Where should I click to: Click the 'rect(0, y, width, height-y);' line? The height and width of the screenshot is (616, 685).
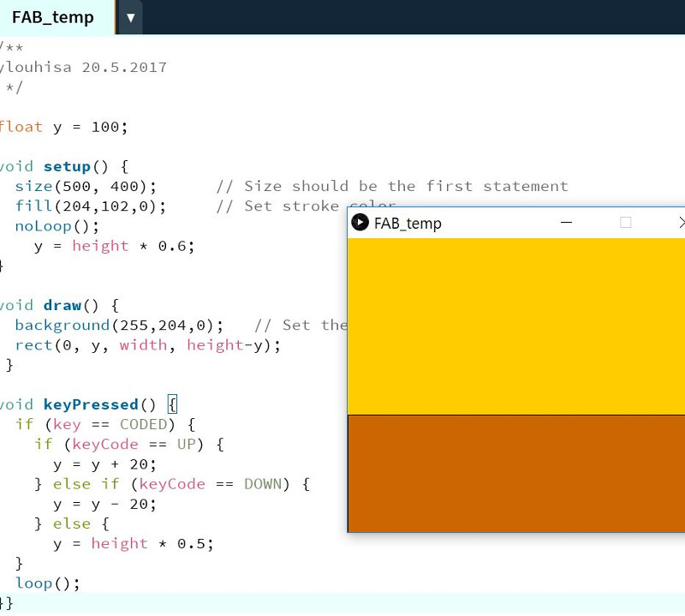coord(147,345)
